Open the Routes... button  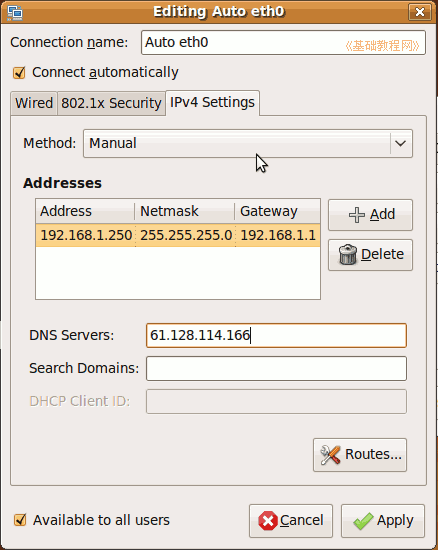pos(360,455)
